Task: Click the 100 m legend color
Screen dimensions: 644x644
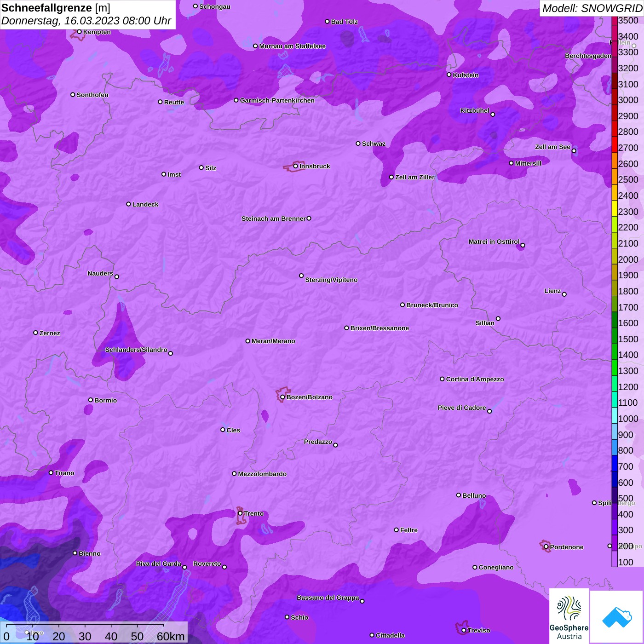Action: click(615, 559)
